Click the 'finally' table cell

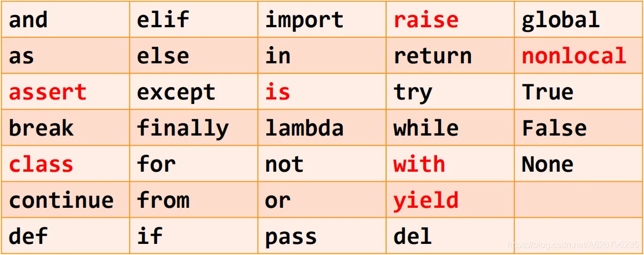click(194, 128)
